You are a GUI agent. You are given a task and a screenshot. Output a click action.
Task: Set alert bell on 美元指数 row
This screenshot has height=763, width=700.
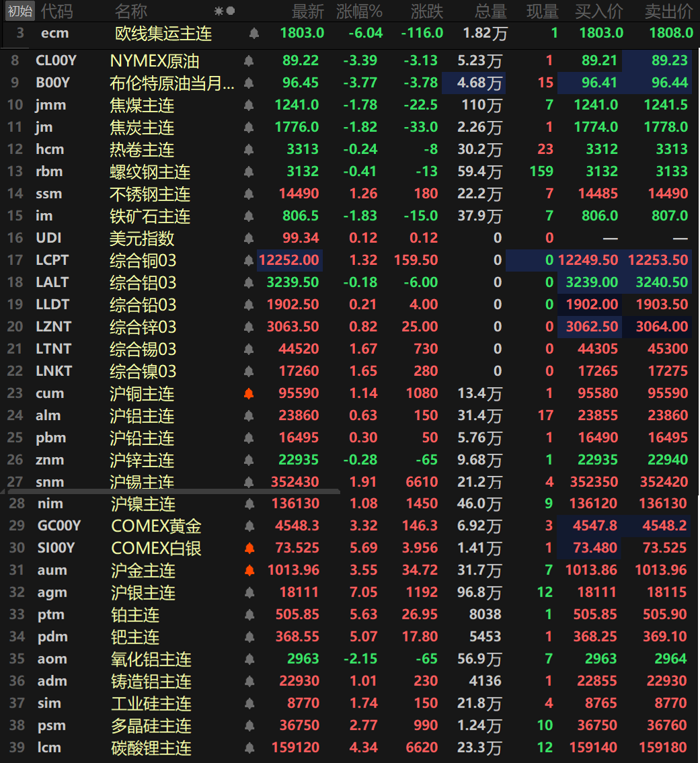tap(249, 238)
